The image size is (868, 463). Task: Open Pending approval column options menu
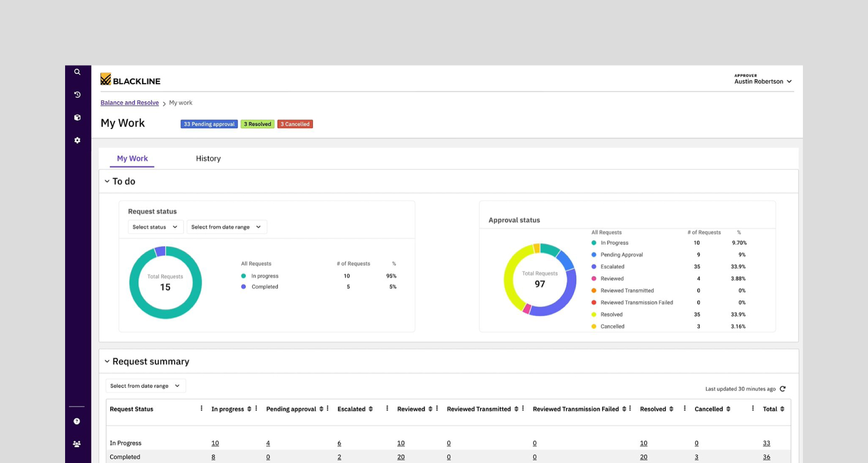point(328,409)
